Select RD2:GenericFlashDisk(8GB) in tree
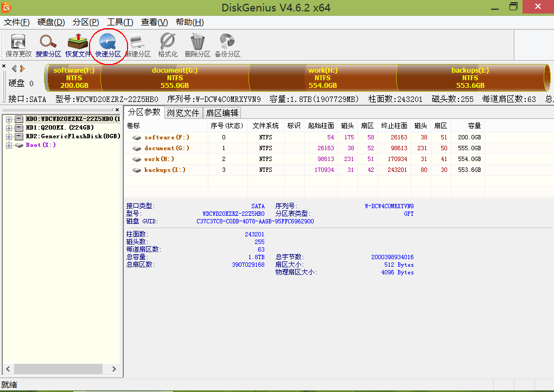 click(x=73, y=136)
